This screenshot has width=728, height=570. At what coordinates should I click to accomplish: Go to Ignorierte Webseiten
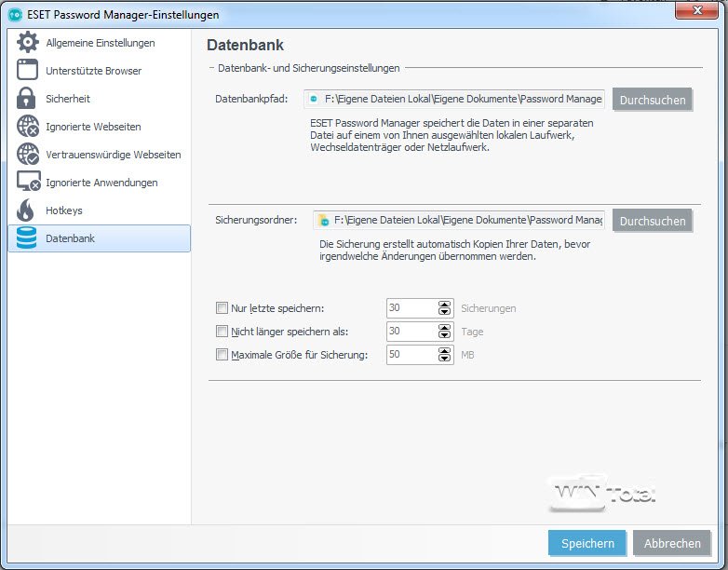99,127
